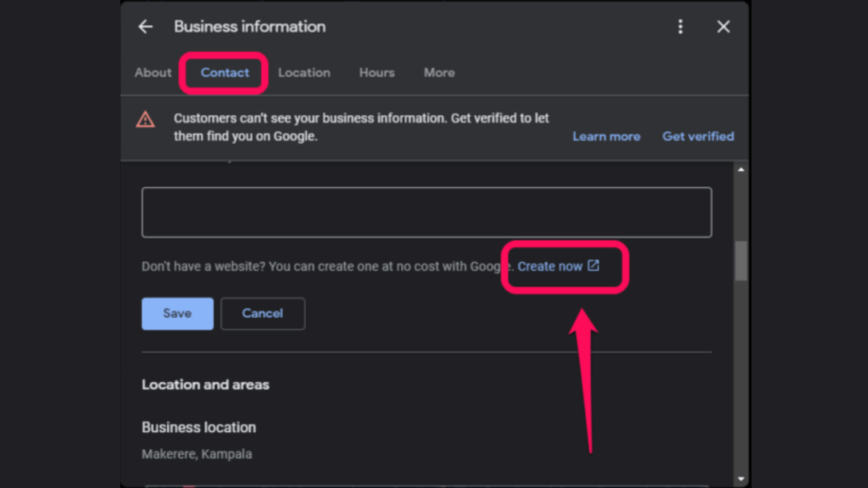Click the Location and areas heading

(x=205, y=385)
